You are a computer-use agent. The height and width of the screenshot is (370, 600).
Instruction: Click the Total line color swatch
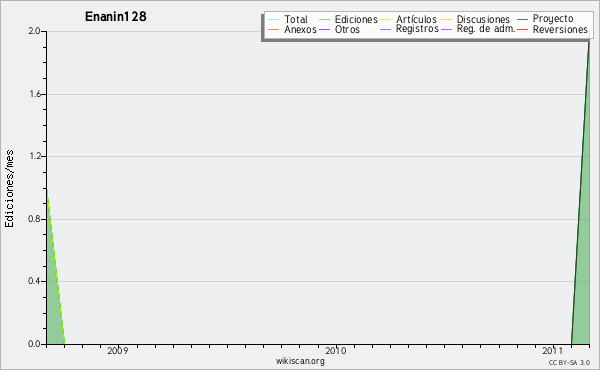click(x=274, y=20)
